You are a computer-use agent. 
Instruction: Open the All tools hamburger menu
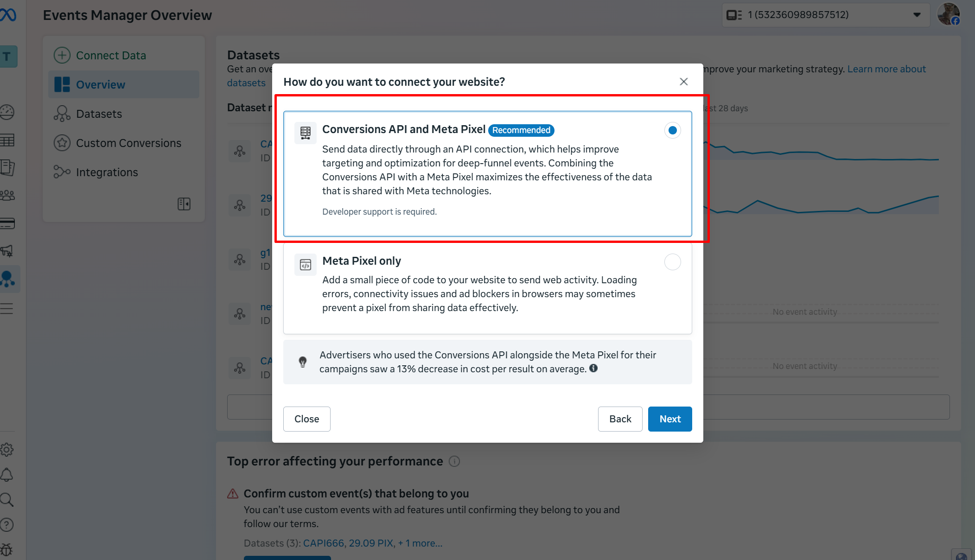(x=7, y=308)
